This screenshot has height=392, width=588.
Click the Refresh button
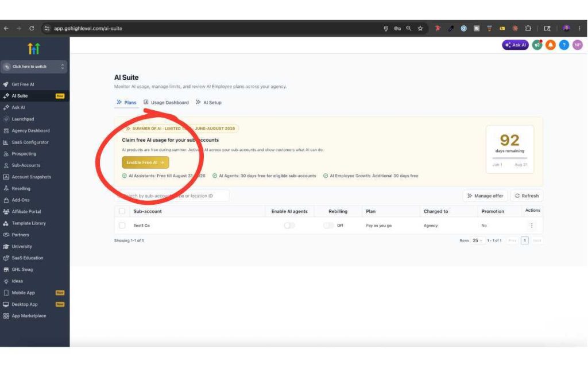coord(527,196)
